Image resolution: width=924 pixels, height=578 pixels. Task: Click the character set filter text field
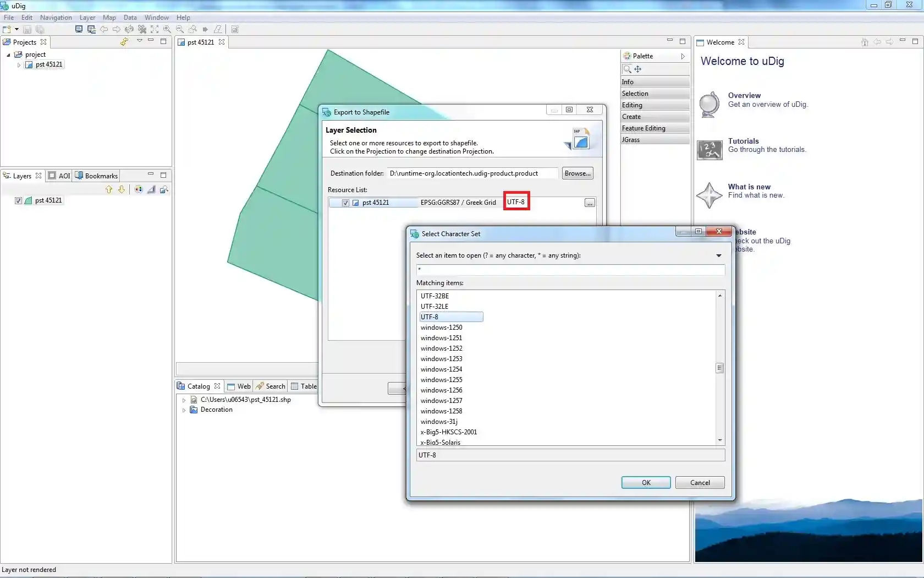coord(570,270)
